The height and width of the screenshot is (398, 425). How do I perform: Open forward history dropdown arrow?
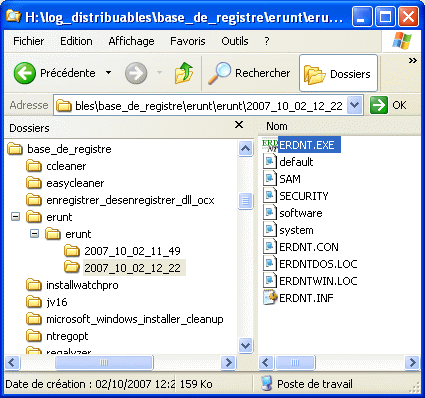159,72
